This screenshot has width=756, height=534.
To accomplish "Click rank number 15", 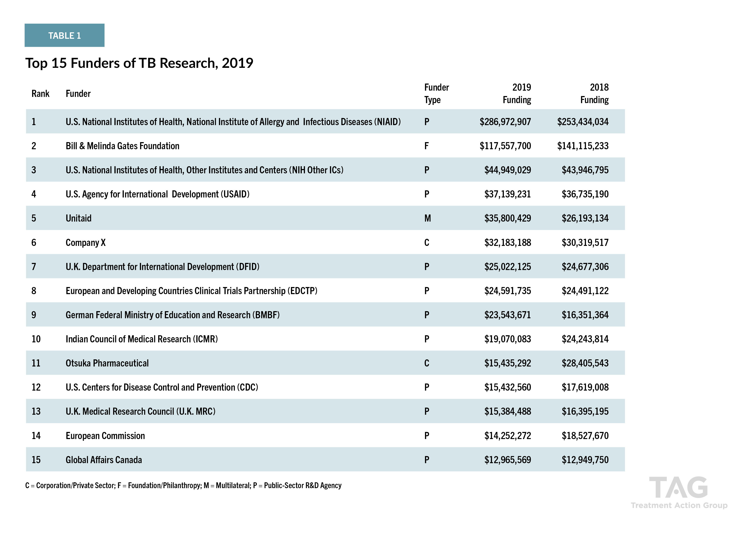I will tap(36, 460).
